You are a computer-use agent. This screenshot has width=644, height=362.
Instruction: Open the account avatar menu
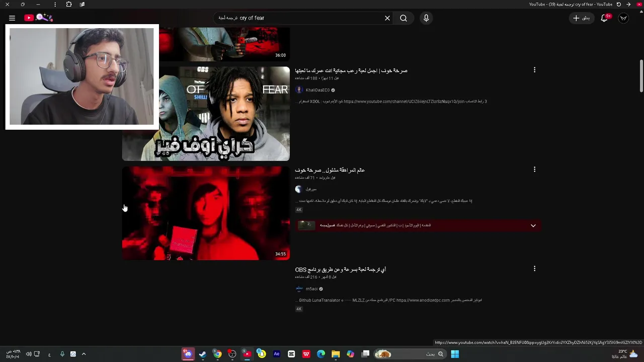pyautogui.click(x=623, y=18)
